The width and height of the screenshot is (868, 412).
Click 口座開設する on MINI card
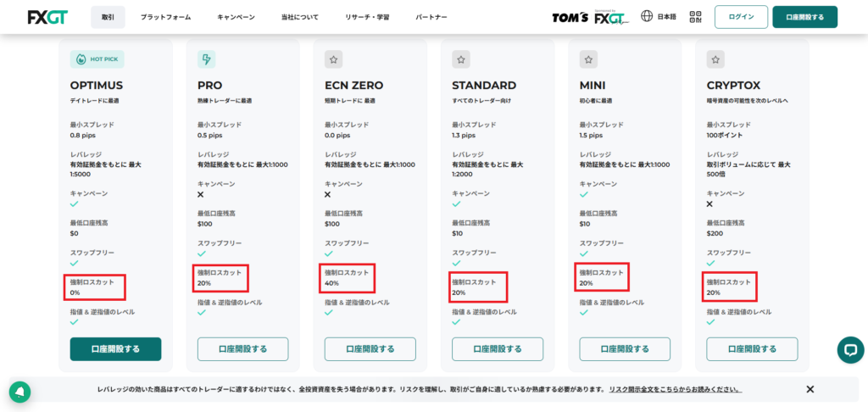coord(625,349)
